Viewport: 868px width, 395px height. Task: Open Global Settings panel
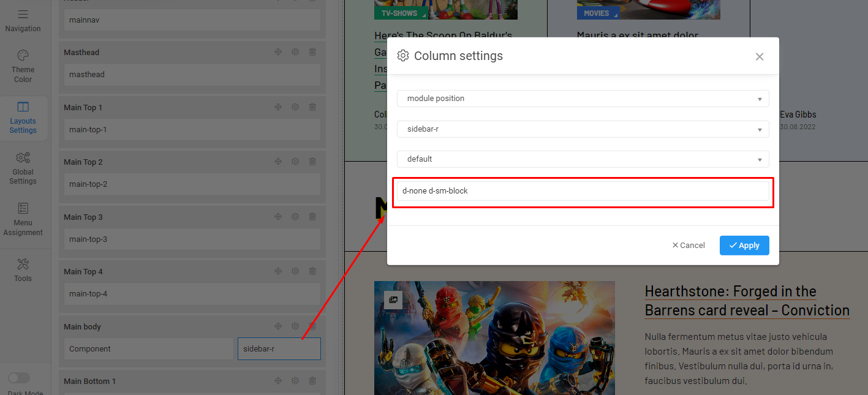[x=23, y=168]
